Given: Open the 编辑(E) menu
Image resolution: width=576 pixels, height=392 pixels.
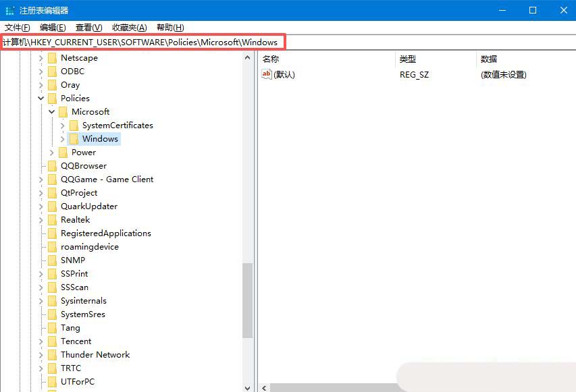Looking at the screenshot, I should tap(53, 28).
